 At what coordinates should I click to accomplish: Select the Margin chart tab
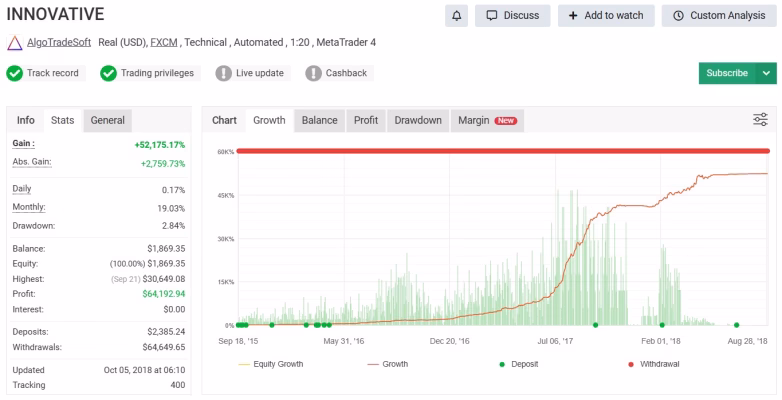point(487,120)
